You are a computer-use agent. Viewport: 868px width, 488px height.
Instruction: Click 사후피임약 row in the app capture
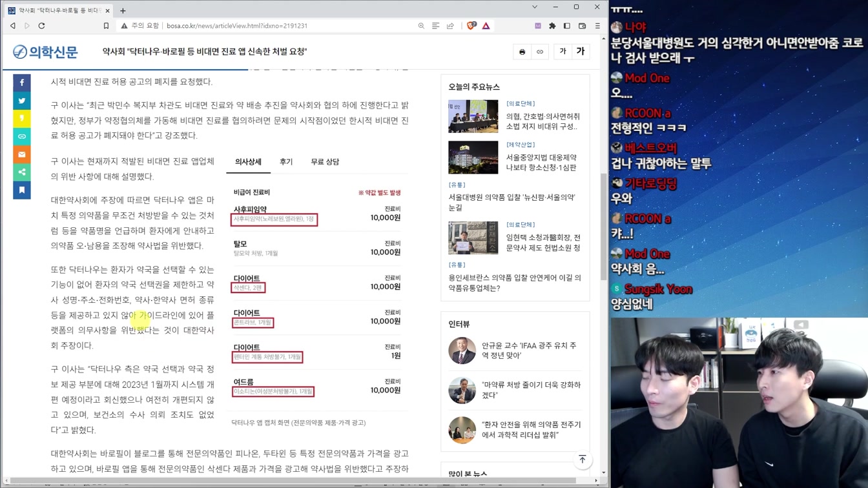[316, 214]
